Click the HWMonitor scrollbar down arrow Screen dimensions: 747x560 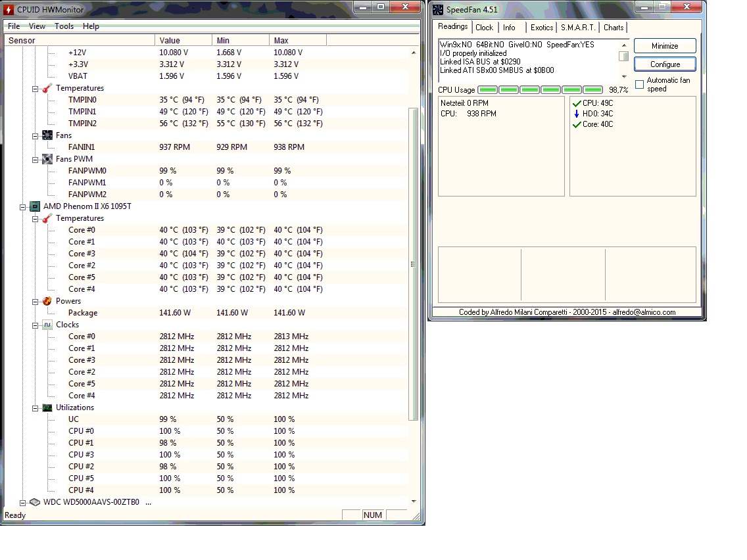[x=413, y=501]
